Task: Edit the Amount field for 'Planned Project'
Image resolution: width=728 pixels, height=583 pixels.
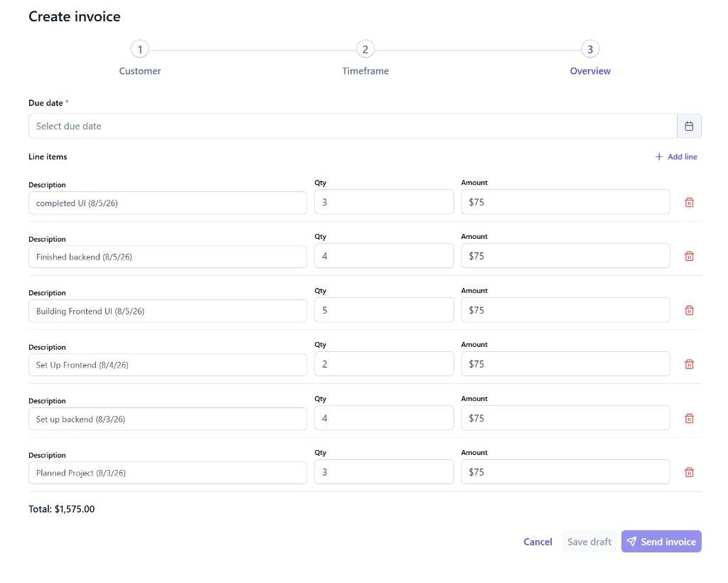Action: point(565,472)
